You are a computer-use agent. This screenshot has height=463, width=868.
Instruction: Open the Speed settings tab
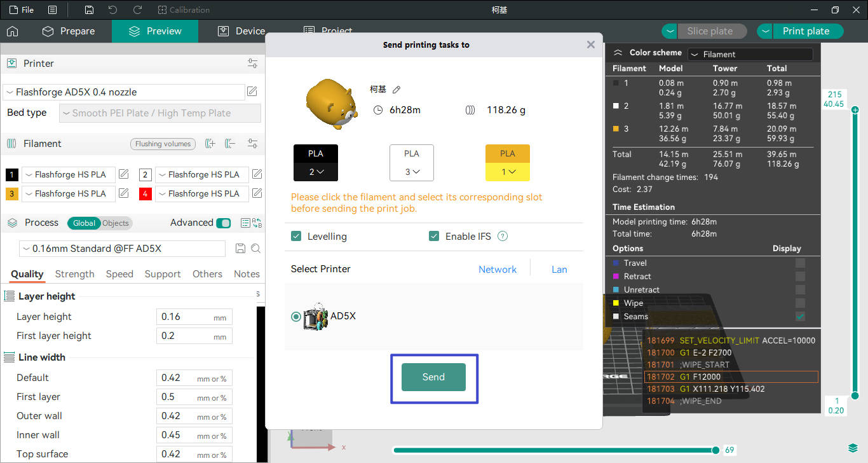point(119,274)
